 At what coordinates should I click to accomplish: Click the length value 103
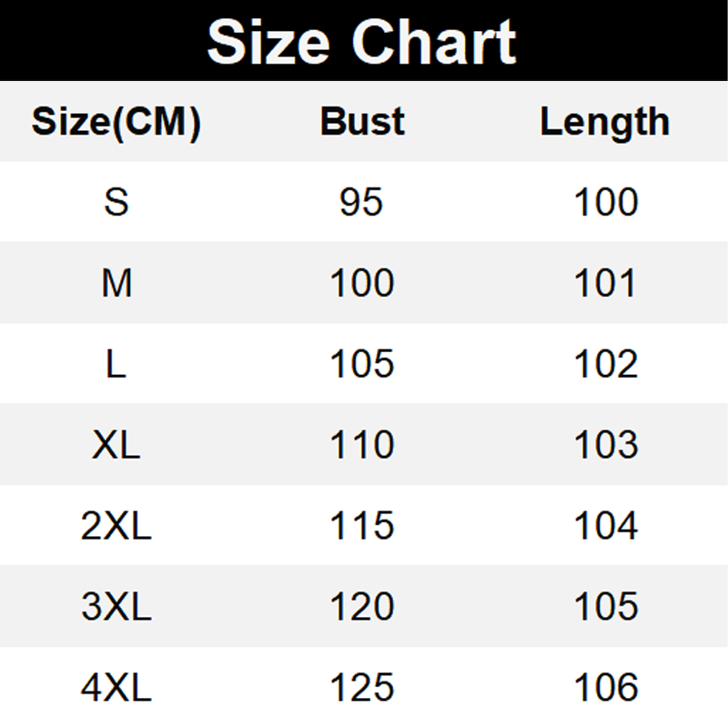click(x=605, y=445)
